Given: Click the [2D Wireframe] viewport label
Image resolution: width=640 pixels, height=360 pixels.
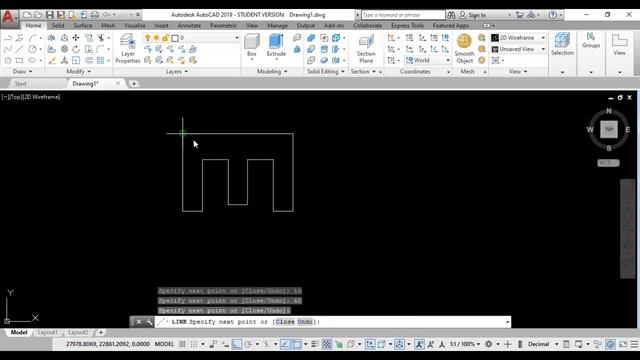Looking at the screenshot, I should [41, 97].
